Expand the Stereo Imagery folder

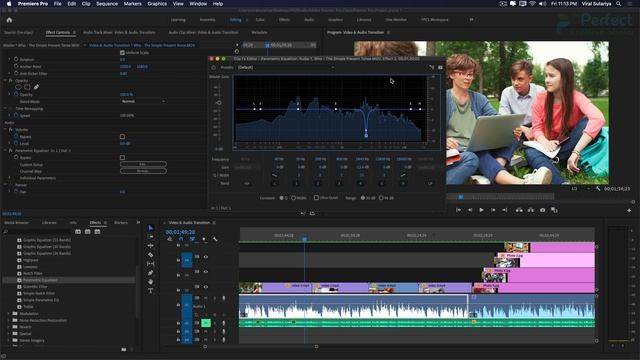[9, 340]
